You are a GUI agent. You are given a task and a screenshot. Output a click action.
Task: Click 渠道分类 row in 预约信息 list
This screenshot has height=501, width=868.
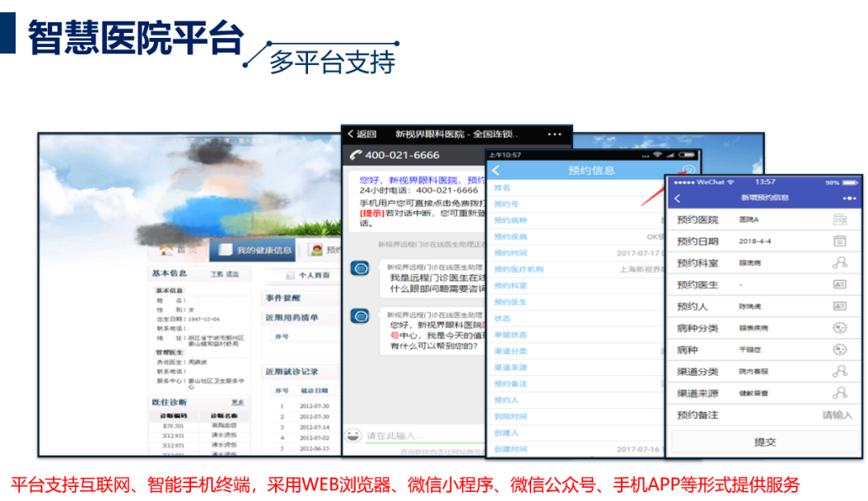coord(576,351)
